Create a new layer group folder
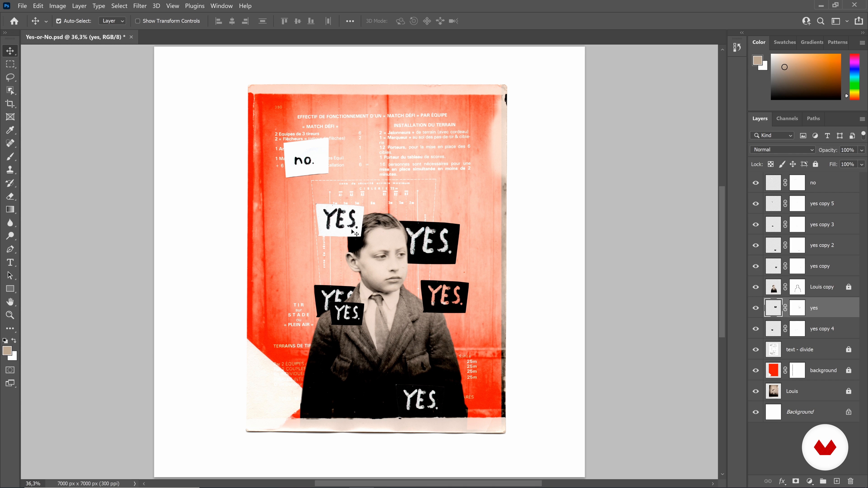The height and width of the screenshot is (488, 868). pyautogui.click(x=823, y=481)
